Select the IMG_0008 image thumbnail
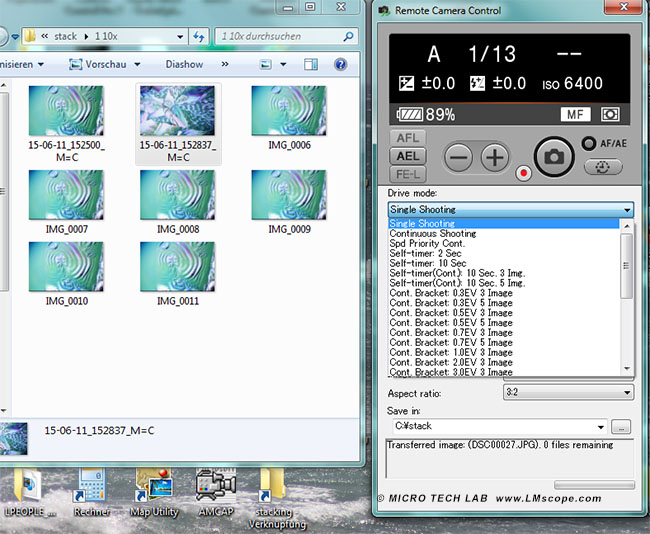Screen dimensions: 650x534 [177, 196]
